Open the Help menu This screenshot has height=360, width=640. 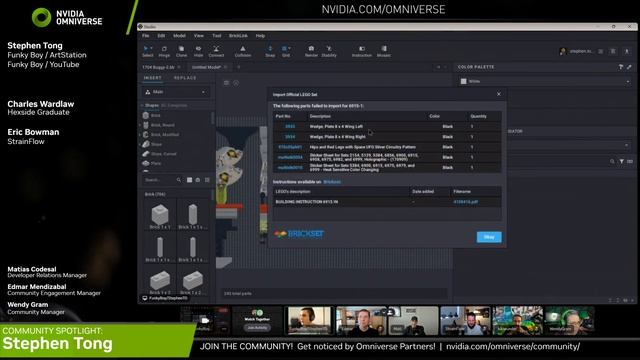pos(260,36)
